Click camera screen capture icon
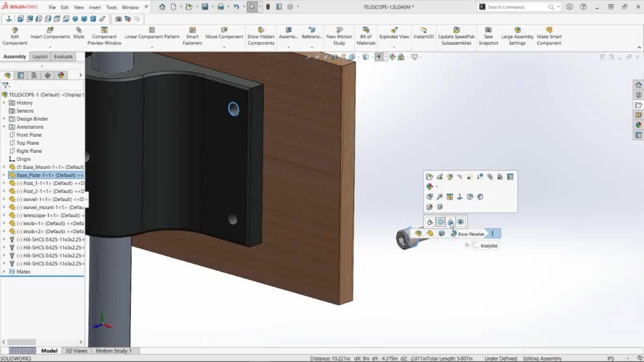This screenshot has height=362, width=644. point(119,19)
